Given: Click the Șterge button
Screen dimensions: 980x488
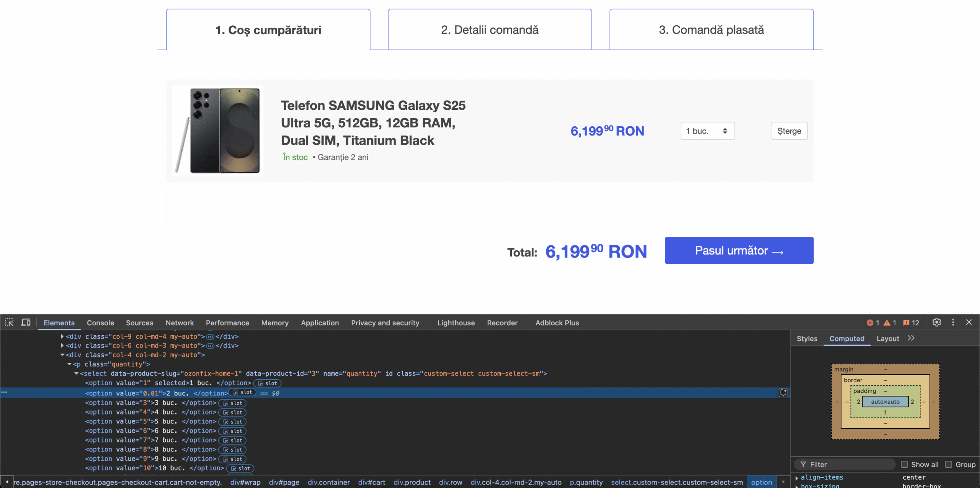Looking at the screenshot, I should [x=789, y=131].
